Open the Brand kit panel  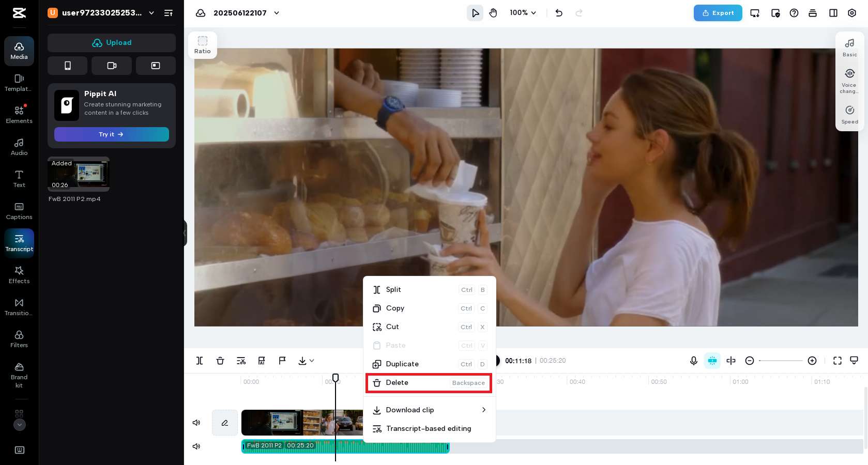19,376
